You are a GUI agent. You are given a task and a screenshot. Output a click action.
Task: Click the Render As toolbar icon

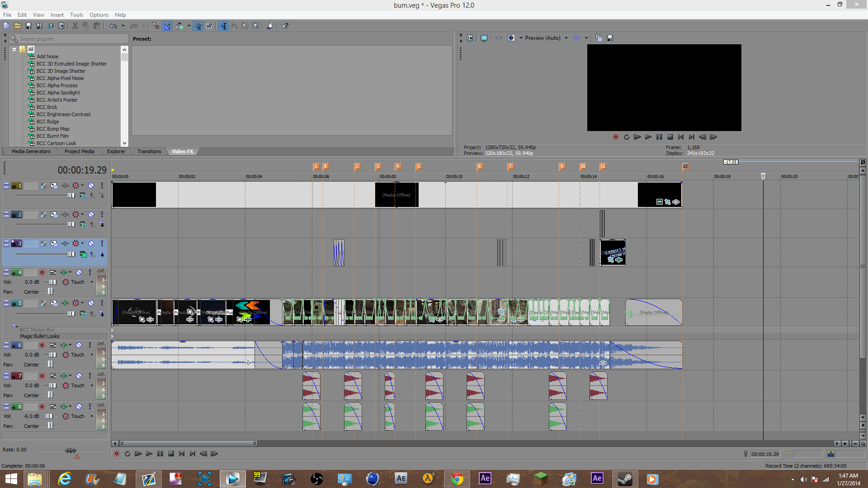click(50, 26)
